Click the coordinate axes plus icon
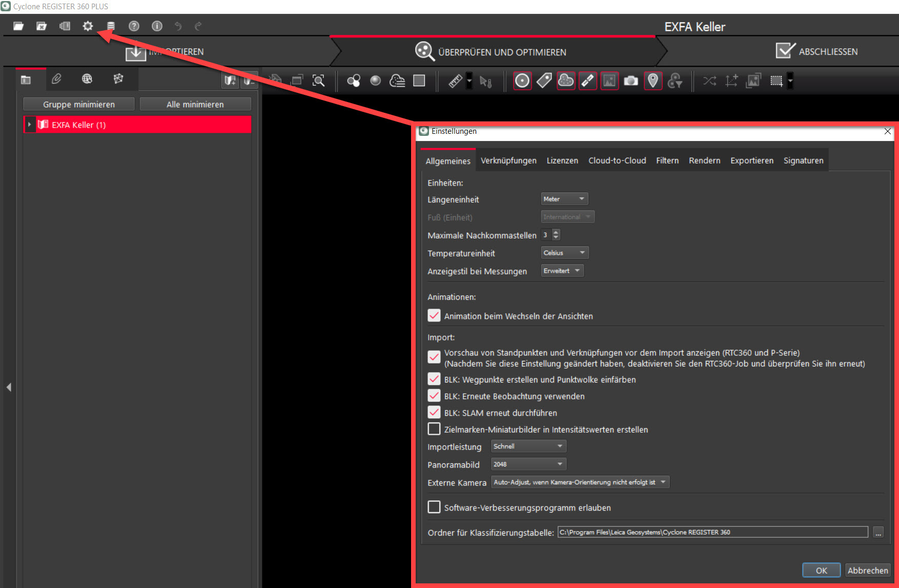The height and width of the screenshot is (588, 899). (731, 80)
